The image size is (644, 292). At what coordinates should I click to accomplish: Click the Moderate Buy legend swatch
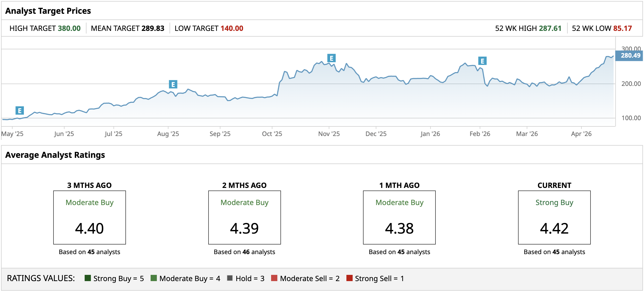(154, 278)
